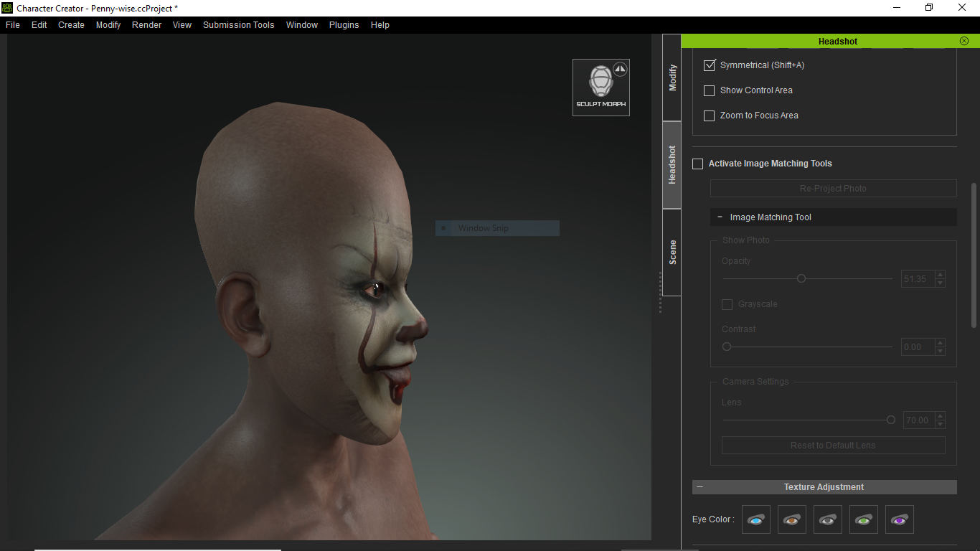Screen dimensions: 980x551
Task: Switch to the vertical Headshot tab
Action: pos(672,165)
